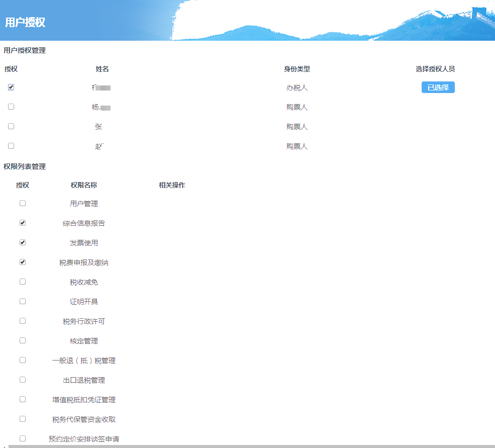495x448 pixels.
Task: Enable the 税务代保管资金收取 checkbox
Action: coord(23,419)
